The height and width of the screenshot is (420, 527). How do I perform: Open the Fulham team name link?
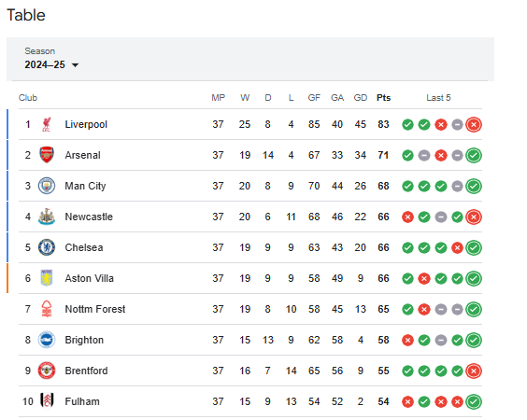click(82, 401)
